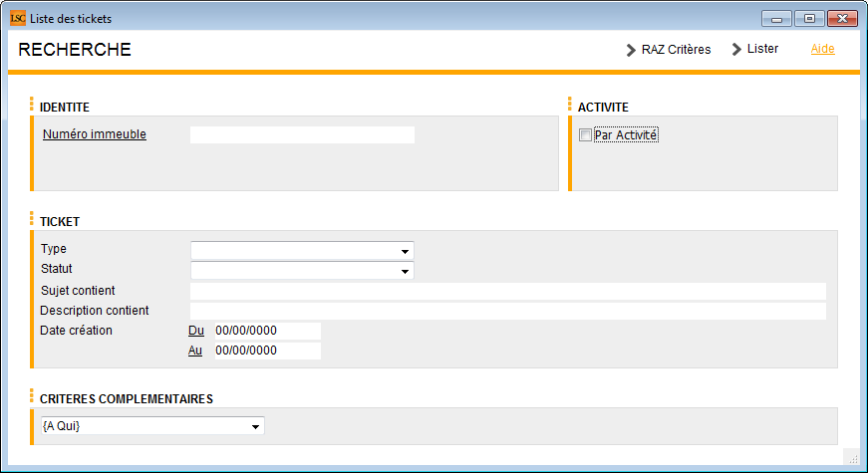This screenshot has width=868, height=473.
Task: Click the Au date creation field
Action: tap(267, 351)
